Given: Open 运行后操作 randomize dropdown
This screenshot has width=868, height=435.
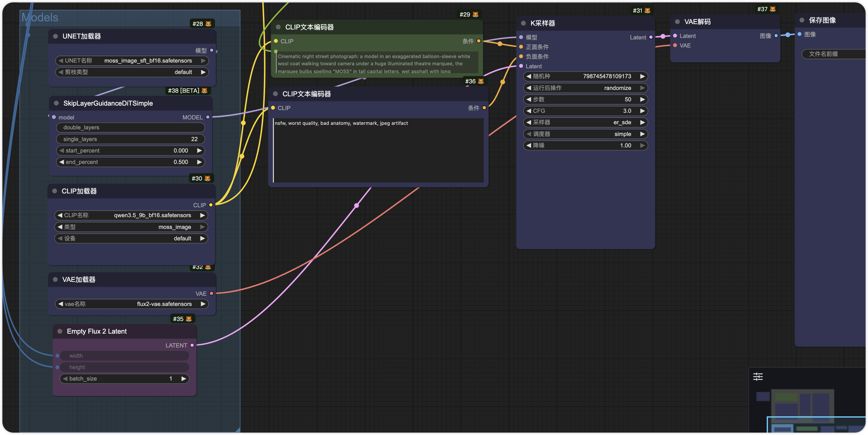Looking at the screenshot, I should tap(585, 88).
